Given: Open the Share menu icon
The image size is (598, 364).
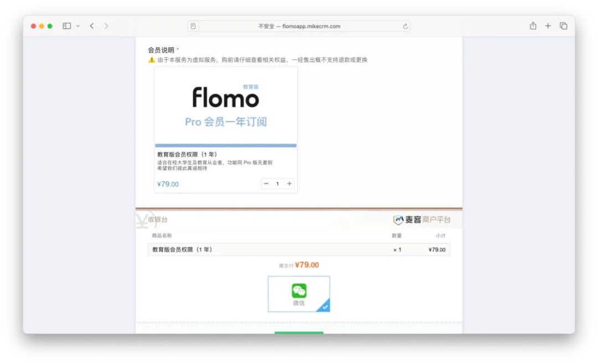Looking at the screenshot, I should [533, 25].
